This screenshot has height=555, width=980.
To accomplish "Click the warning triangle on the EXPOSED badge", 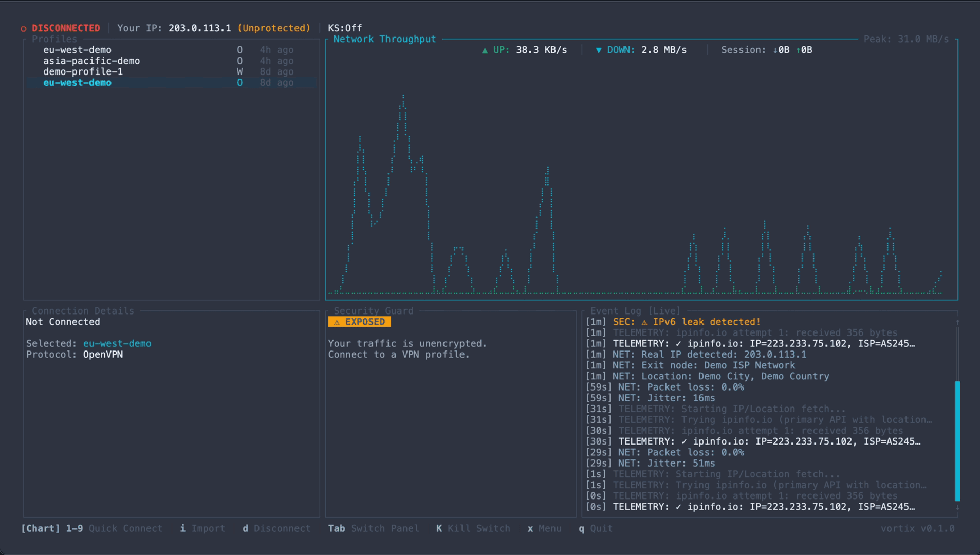I will 337,322.
